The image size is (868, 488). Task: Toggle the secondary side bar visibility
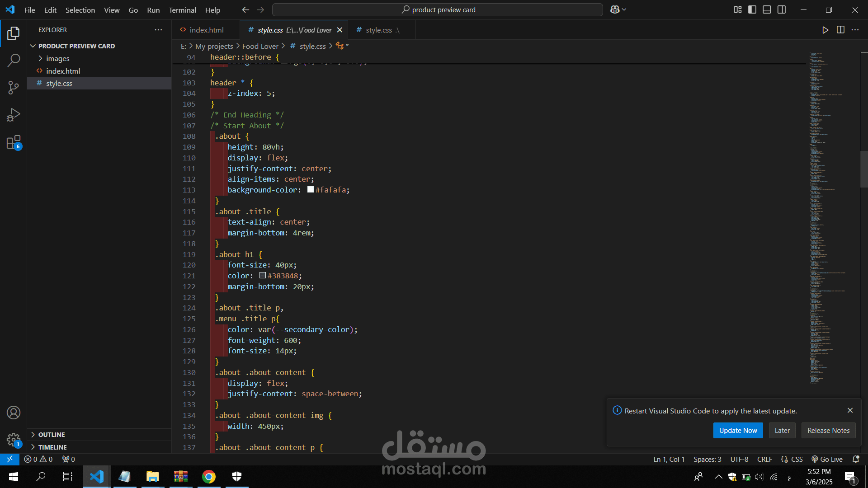click(782, 9)
